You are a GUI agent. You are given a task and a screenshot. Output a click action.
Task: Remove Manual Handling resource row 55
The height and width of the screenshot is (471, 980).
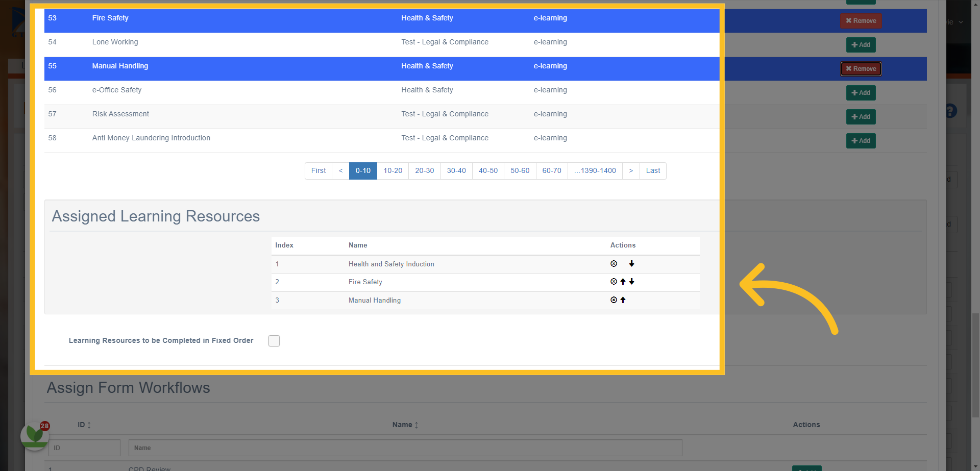pos(861,69)
